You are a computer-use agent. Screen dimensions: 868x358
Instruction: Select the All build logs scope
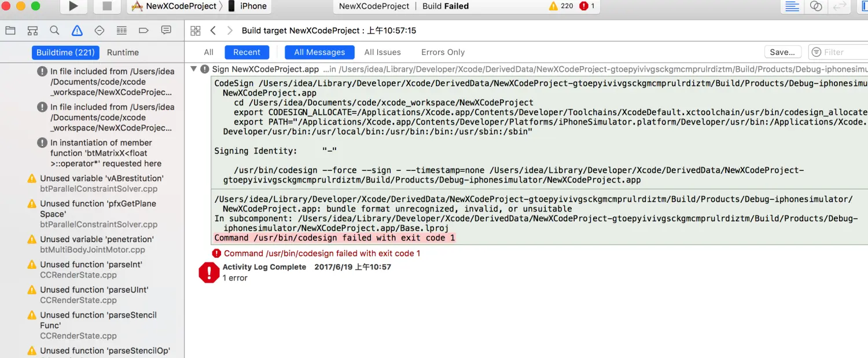pyautogui.click(x=209, y=52)
